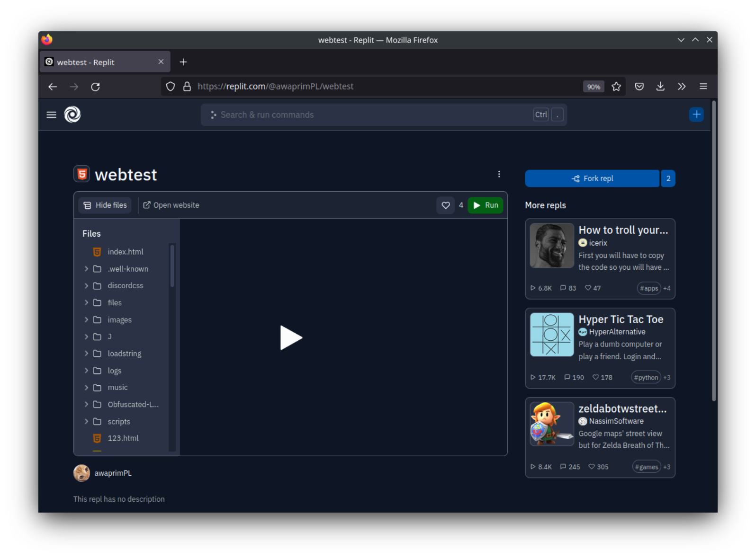Click the #games tag
This screenshot has height=558, width=756.
[x=647, y=467]
